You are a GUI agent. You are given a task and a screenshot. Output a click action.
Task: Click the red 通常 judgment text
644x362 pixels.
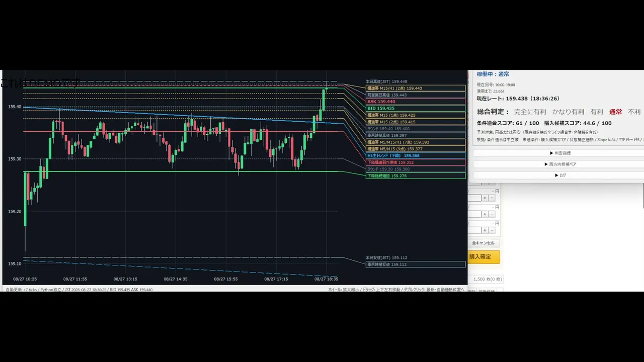pos(615,112)
